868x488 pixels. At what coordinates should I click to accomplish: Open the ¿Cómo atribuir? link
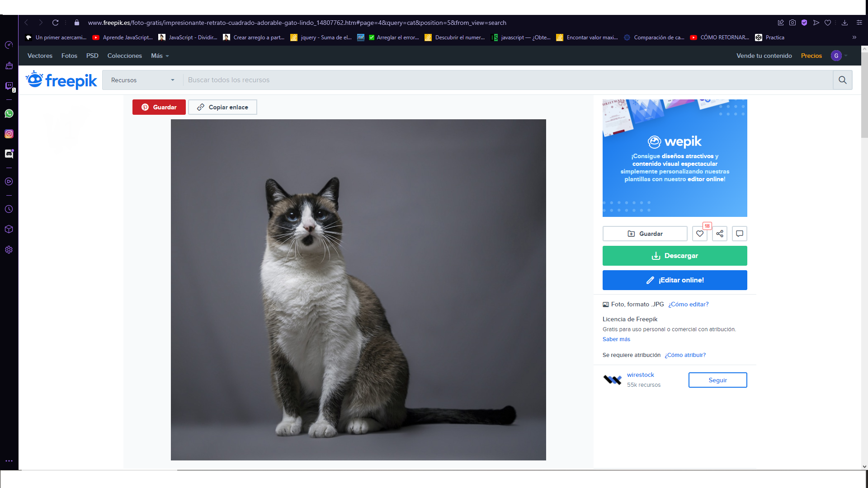point(685,355)
